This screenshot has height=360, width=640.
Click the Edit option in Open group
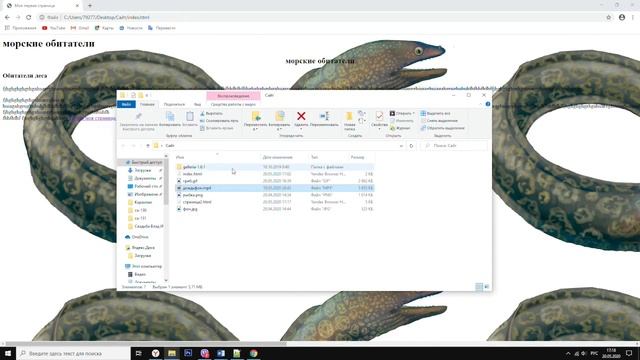[402, 121]
